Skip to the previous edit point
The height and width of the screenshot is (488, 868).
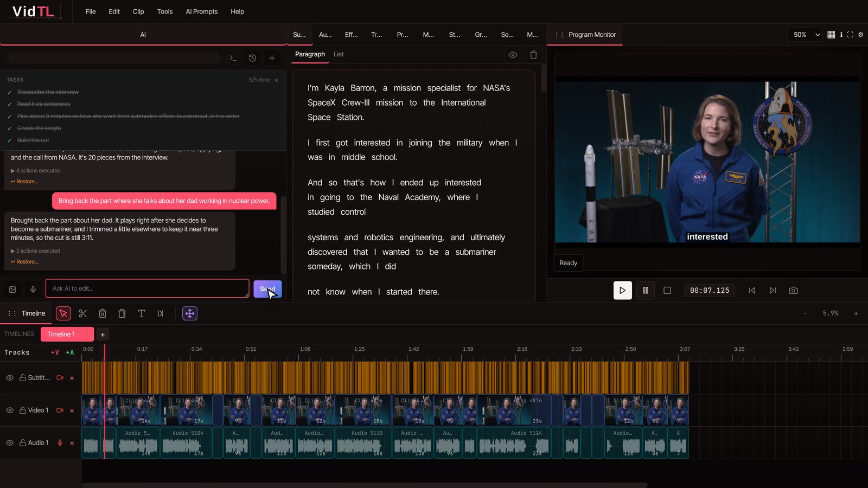pos(752,291)
